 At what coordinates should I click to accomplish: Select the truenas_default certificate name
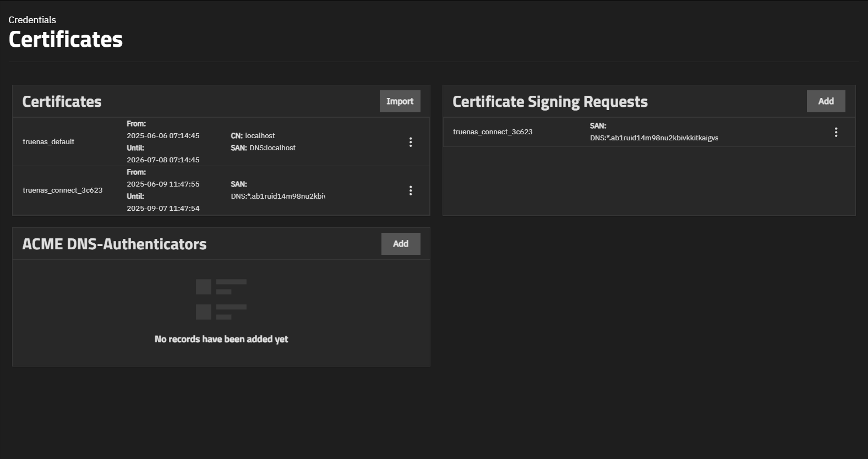(48, 142)
